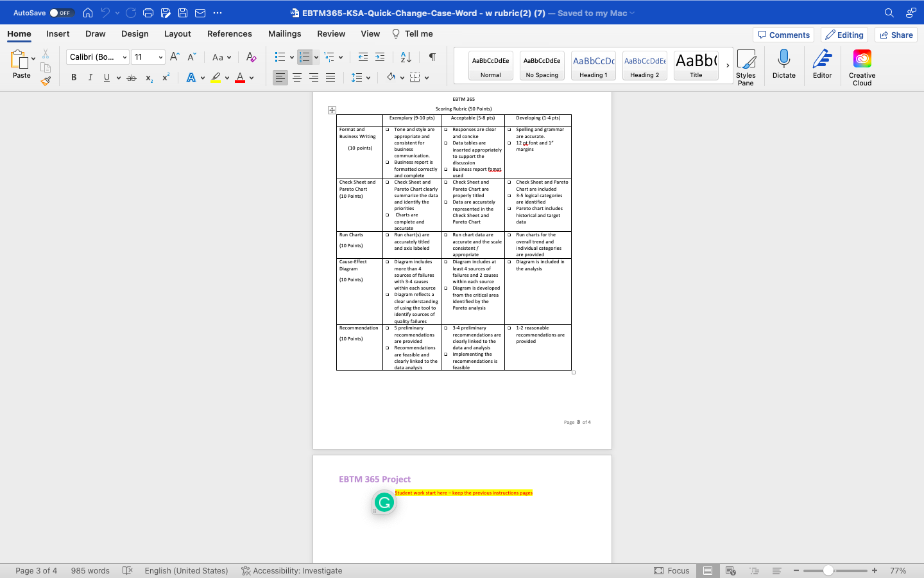This screenshot has width=924, height=578.
Task: Open the Mailings tab
Action: (285, 34)
